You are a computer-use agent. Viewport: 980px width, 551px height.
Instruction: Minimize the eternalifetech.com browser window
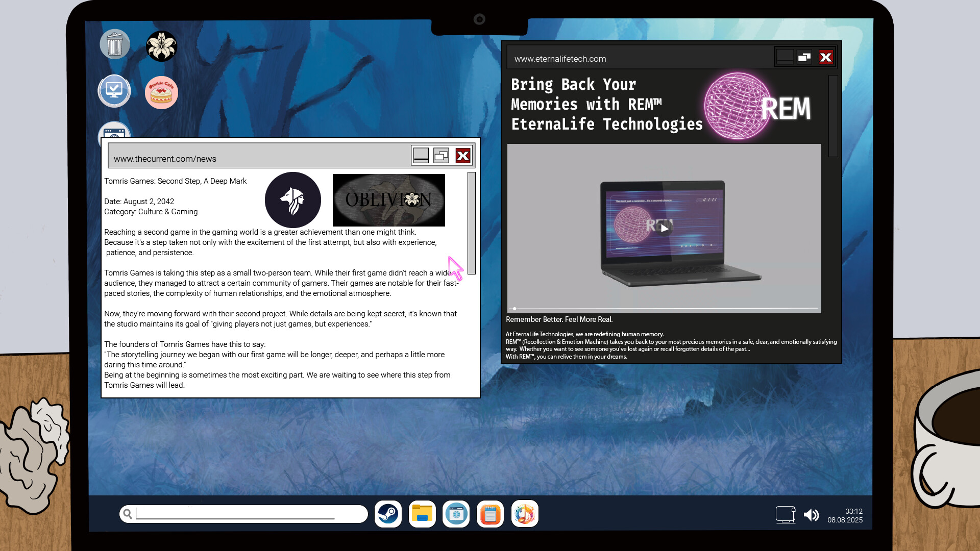785,57
